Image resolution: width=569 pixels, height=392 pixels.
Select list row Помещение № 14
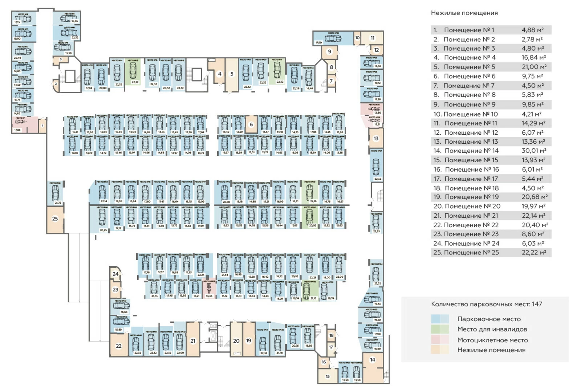click(491, 151)
